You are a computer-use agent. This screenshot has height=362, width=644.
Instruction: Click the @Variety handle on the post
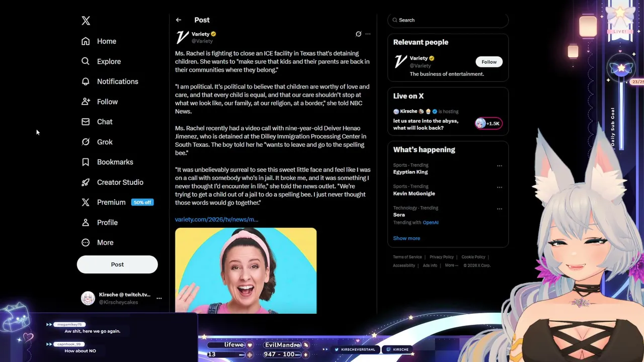point(202,41)
